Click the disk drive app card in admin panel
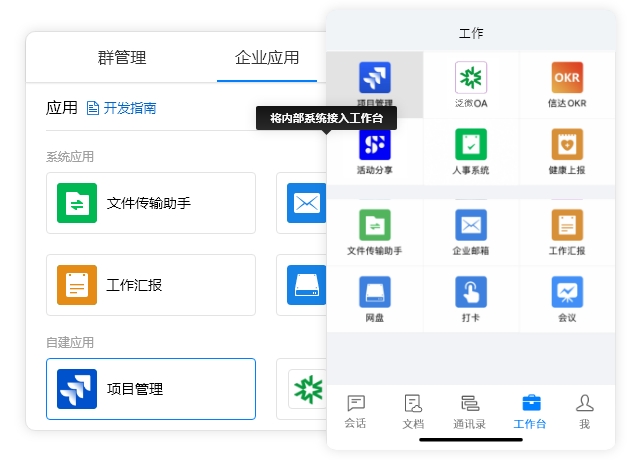 point(302,285)
